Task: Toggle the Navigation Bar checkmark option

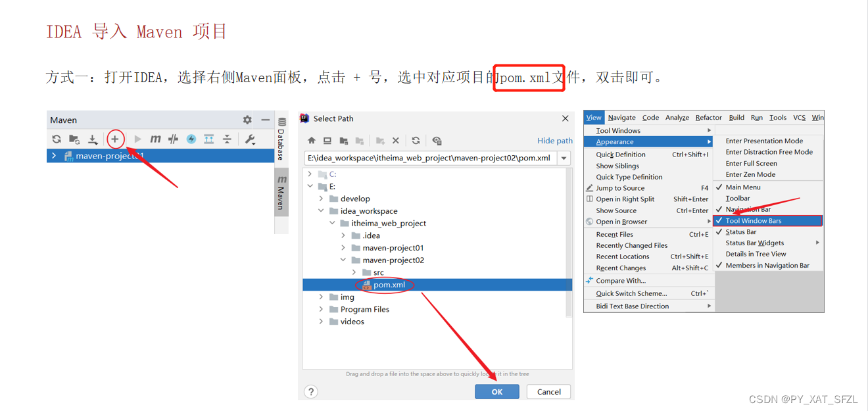Action: [767, 209]
